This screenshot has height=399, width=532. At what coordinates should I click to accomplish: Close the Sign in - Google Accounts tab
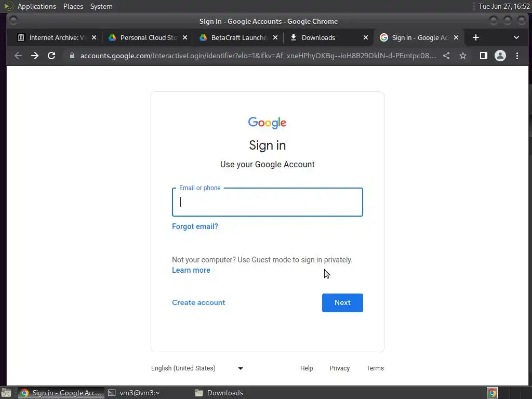(x=456, y=37)
